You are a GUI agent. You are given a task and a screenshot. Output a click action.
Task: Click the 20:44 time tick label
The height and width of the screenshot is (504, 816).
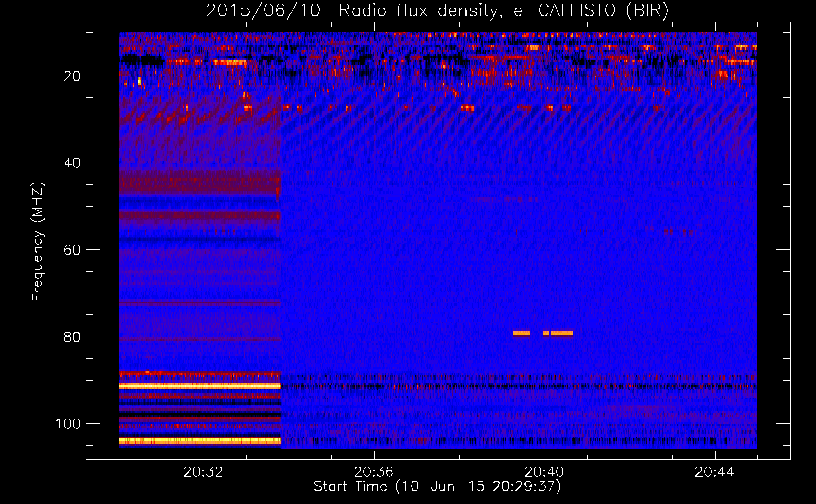[x=715, y=472]
